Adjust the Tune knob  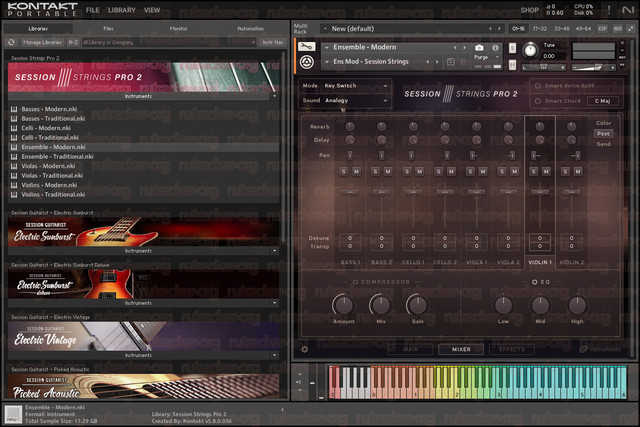point(530,50)
